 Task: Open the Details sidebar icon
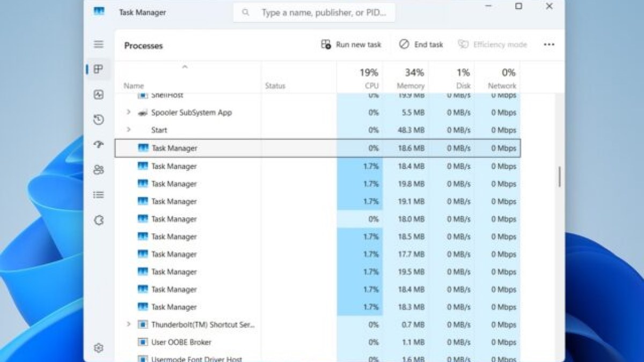(x=98, y=195)
